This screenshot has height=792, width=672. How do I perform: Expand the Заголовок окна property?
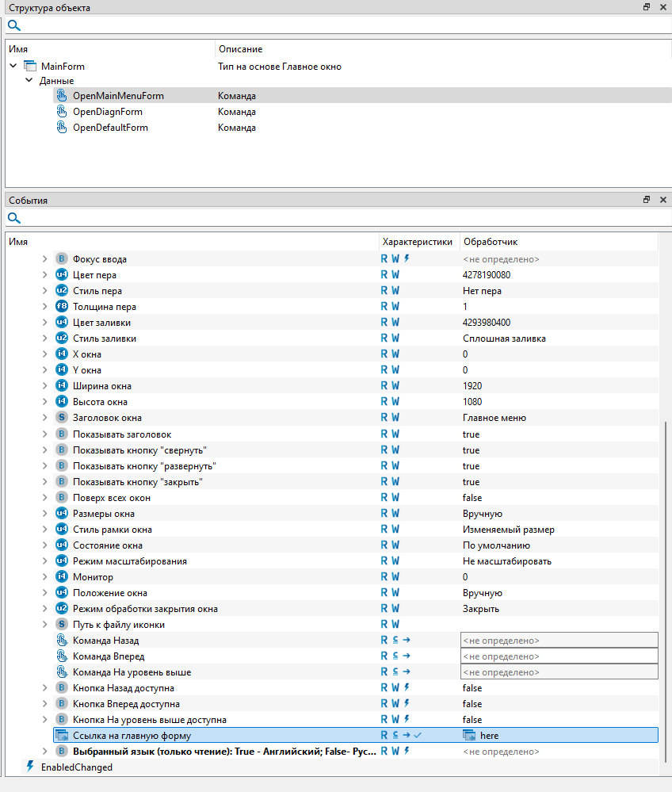45,418
